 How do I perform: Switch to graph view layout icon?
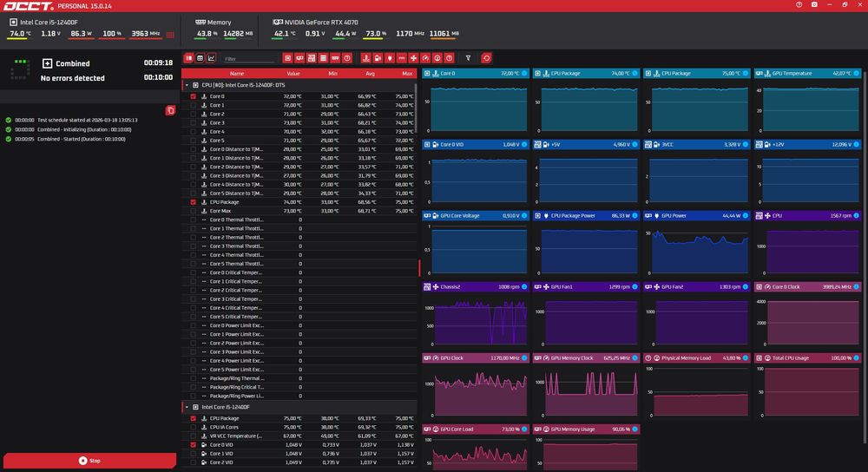(212, 59)
